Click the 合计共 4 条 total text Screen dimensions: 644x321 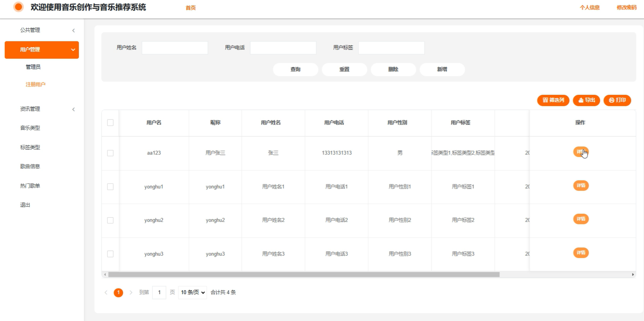point(223,292)
